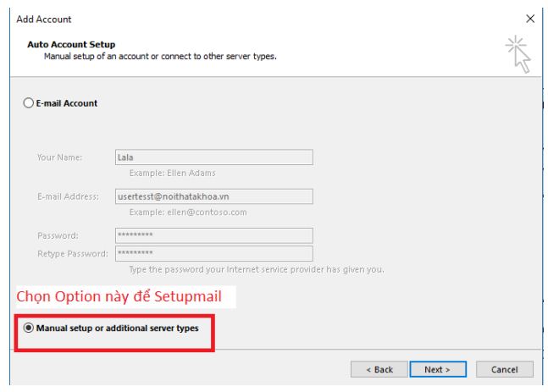Select Manual setup or additional server types
Viewport: 548px width, 392px height.
(x=29, y=328)
